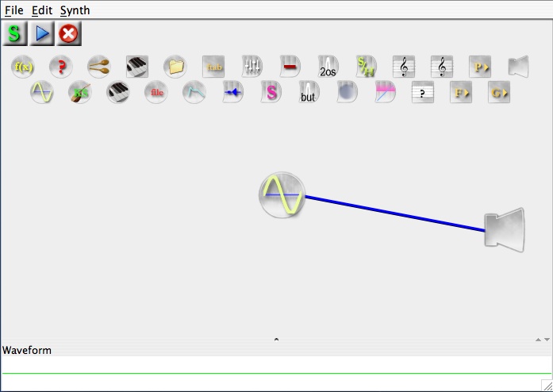Select the f(x) function module icon
553x392 pixels.
23,67
